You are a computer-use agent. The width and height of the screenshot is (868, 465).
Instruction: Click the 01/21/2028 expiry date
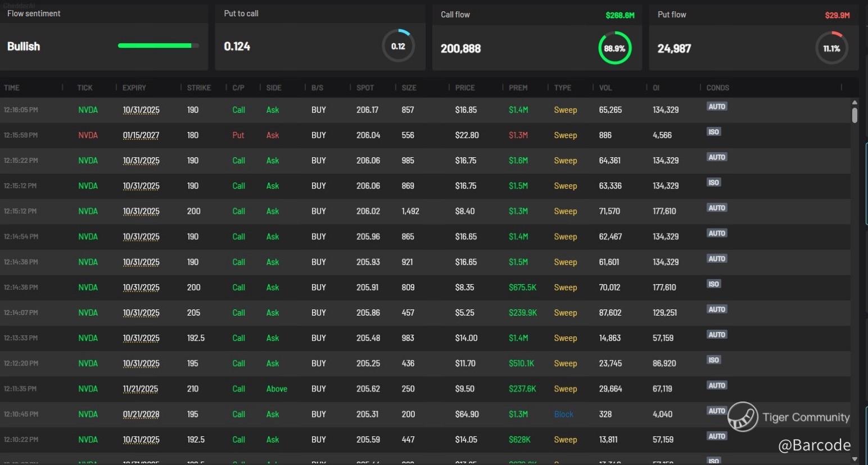tap(141, 414)
